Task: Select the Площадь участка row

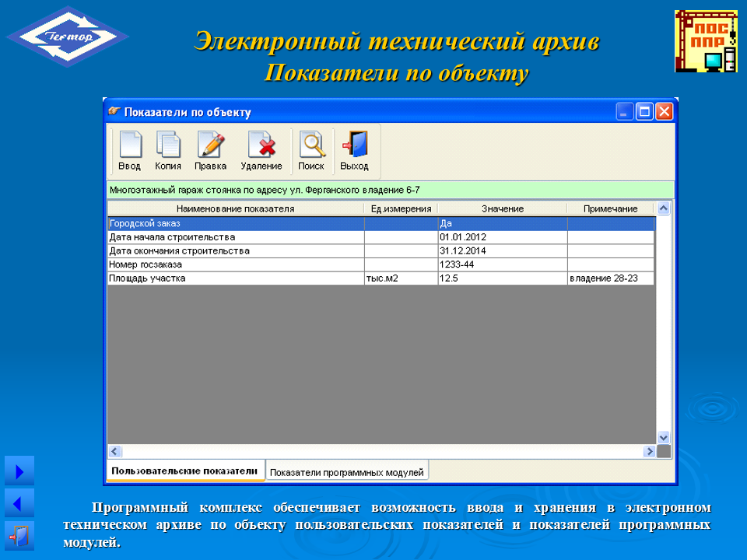Action: click(x=381, y=278)
